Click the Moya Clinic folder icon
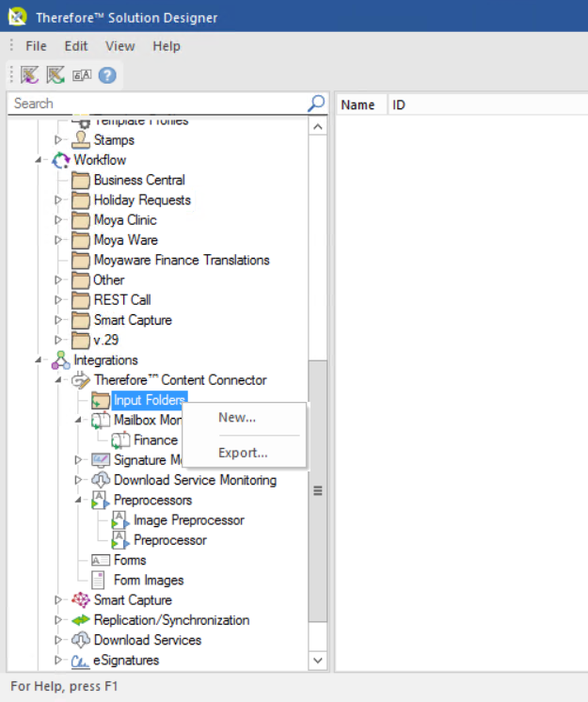Screen dimensions: 588x702 pyautogui.click(x=81, y=220)
